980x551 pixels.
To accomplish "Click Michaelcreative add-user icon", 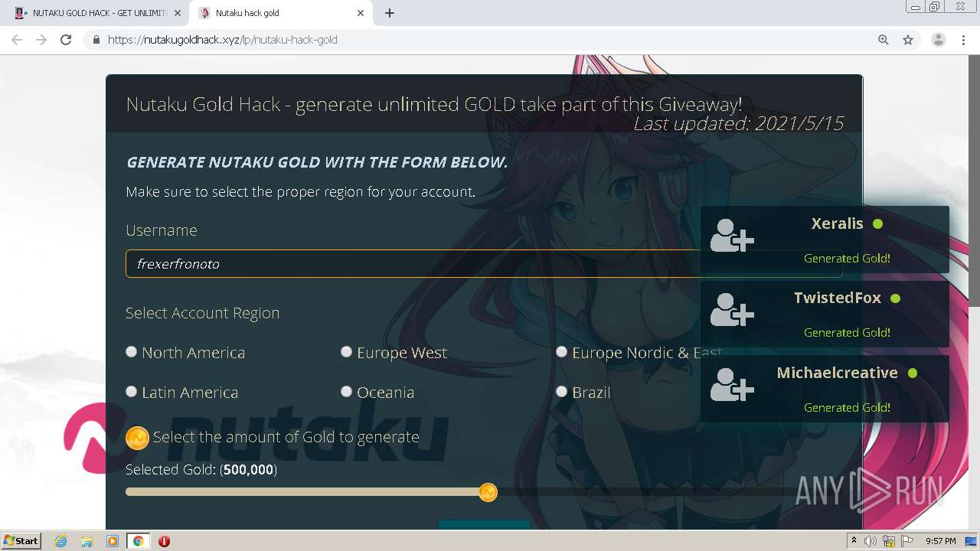I will (732, 385).
